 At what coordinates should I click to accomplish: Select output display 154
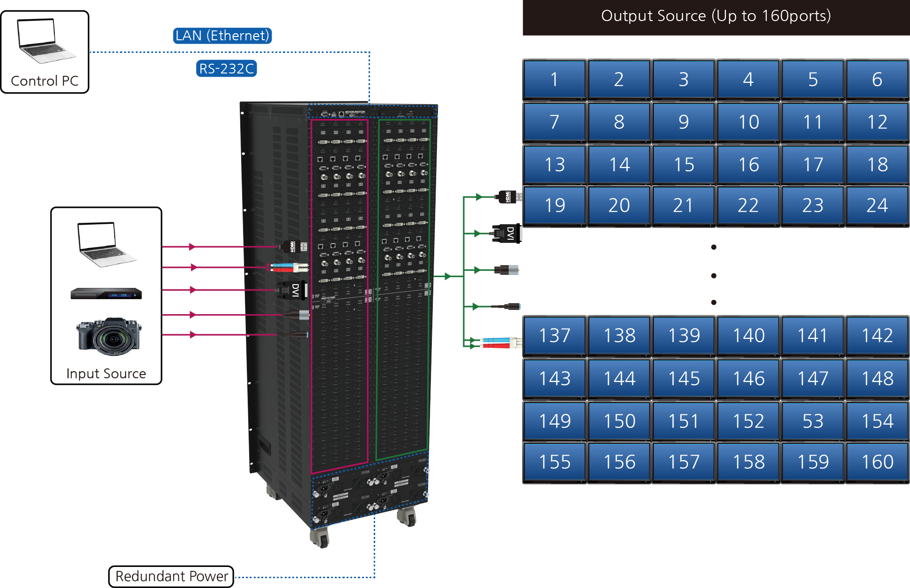[877, 421]
